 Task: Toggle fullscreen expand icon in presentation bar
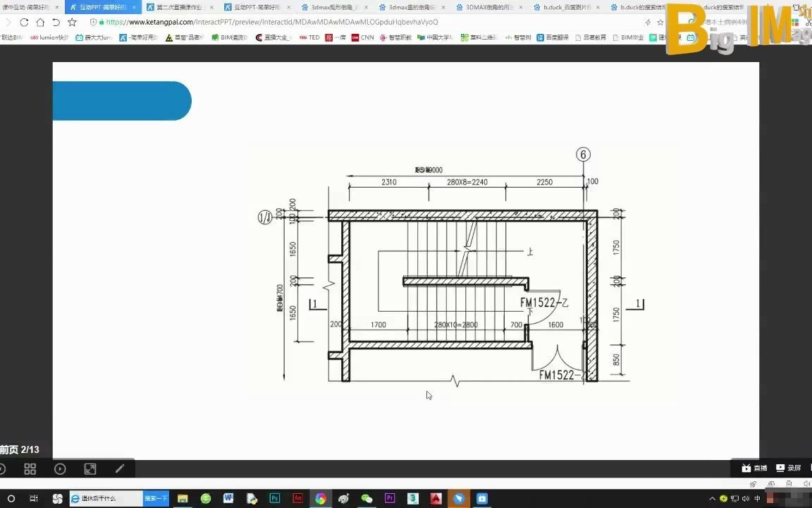90,468
